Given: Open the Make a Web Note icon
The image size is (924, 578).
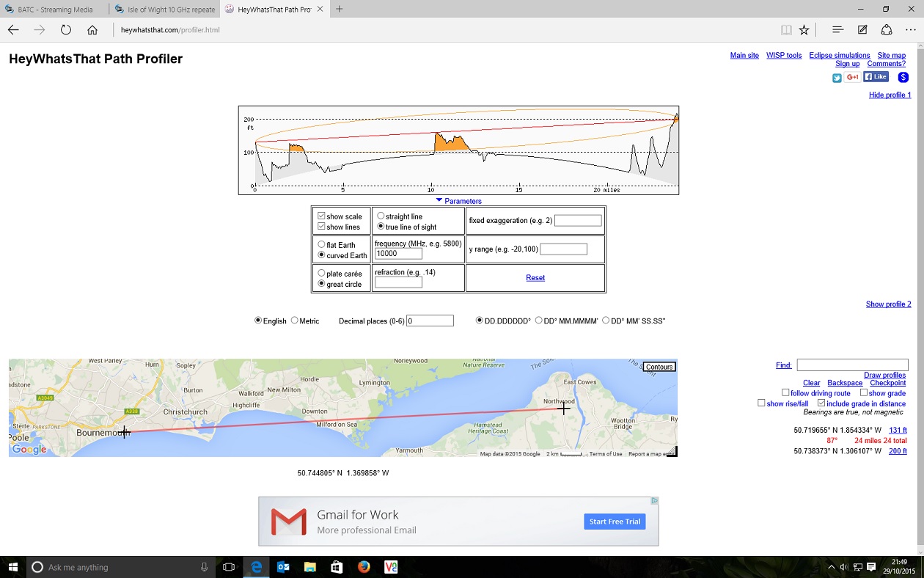Looking at the screenshot, I should pyautogui.click(x=862, y=30).
